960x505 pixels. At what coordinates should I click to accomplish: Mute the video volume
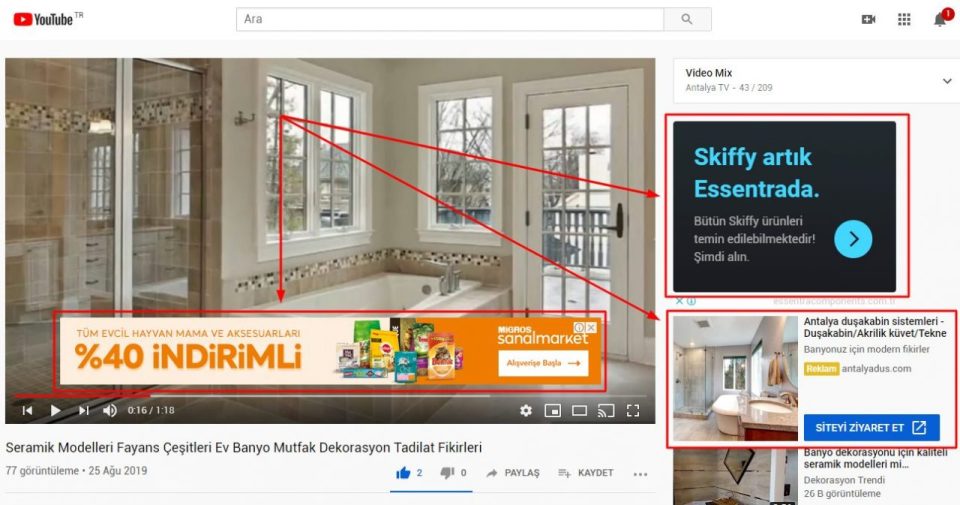pyautogui.click(x=110, y=410)
